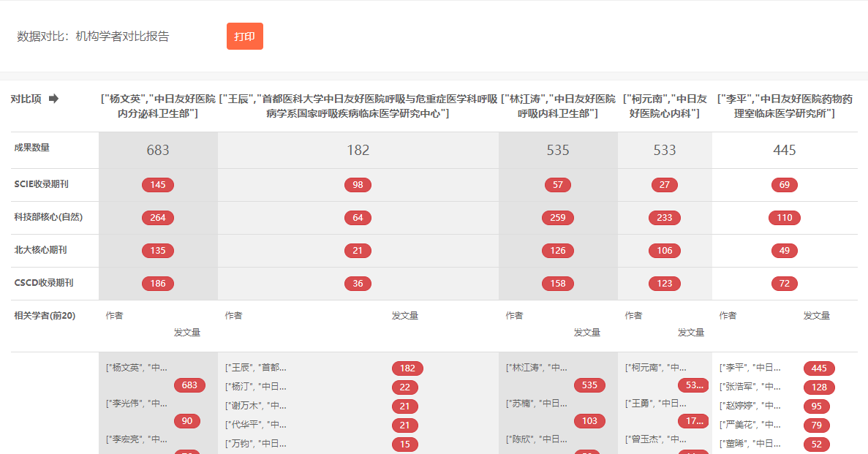Open the 科技部核心 badge showing 233
Screen dimensions: 868x454
[665, 218]
